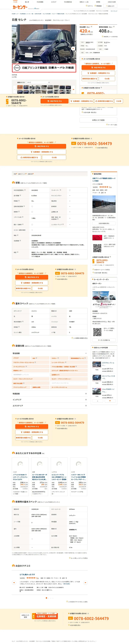Select the first review carousel dot
Viewport: 129px width, 644px height.
[46, 598]
